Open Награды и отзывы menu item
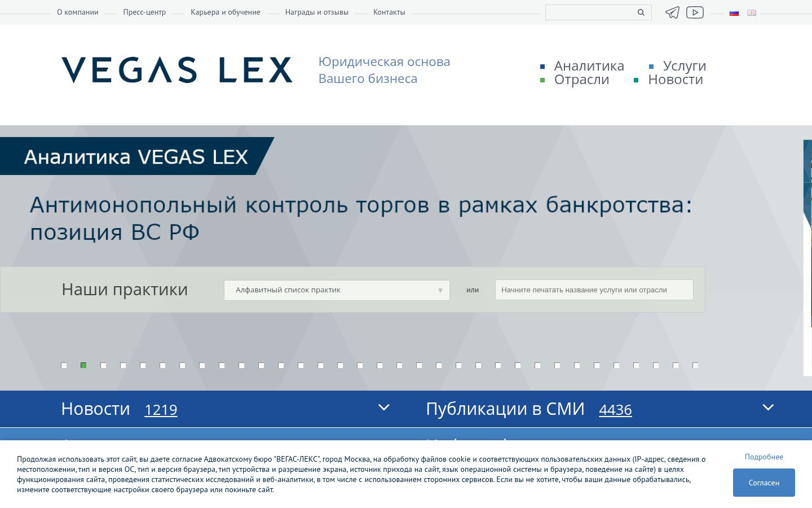Screen dimensions: 812x508 (317, 12)
